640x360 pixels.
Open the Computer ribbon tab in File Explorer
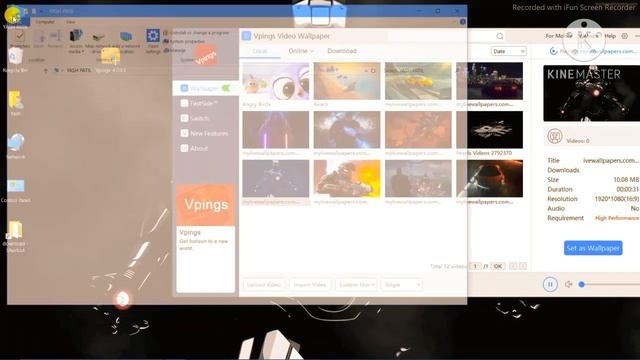[x=45, y=22]
